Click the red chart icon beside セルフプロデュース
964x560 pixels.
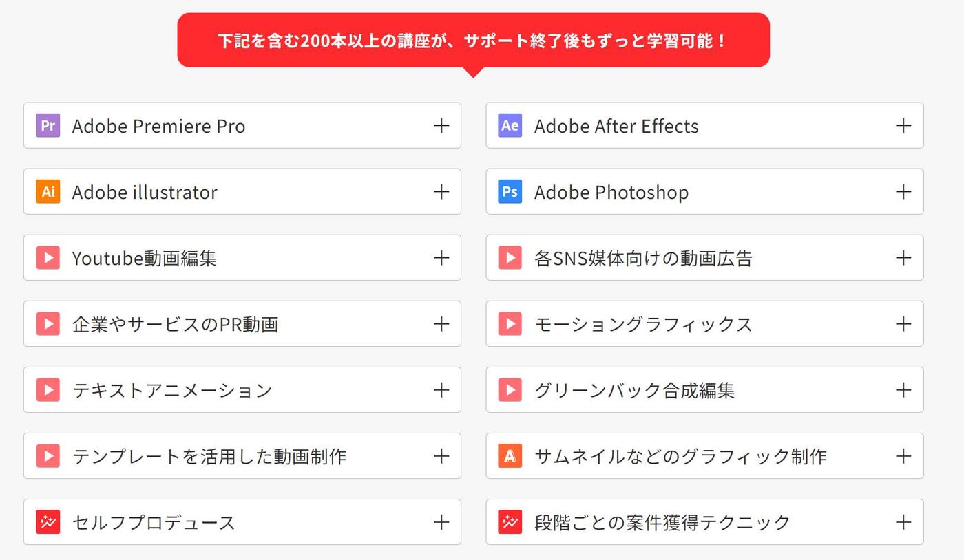pyautogui.click(x=48, y=522)
